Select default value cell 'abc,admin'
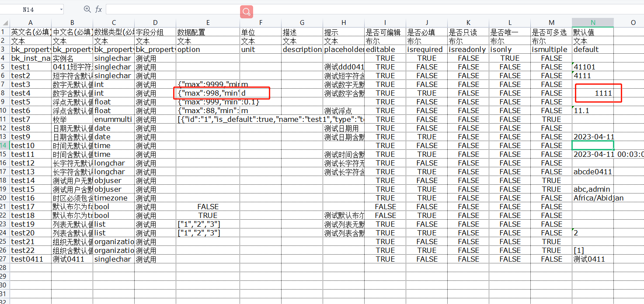Viewport: 644px width, 304px height. coord(593,189)
